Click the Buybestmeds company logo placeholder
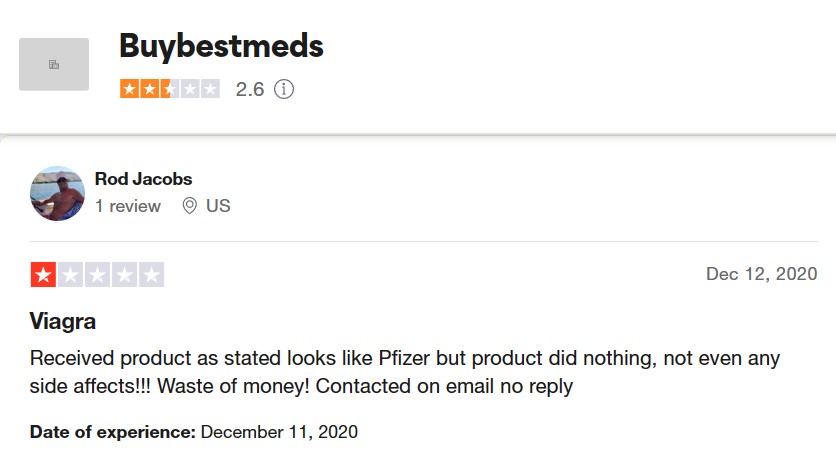This screenshot has height=453, width=836. (54, 64)
